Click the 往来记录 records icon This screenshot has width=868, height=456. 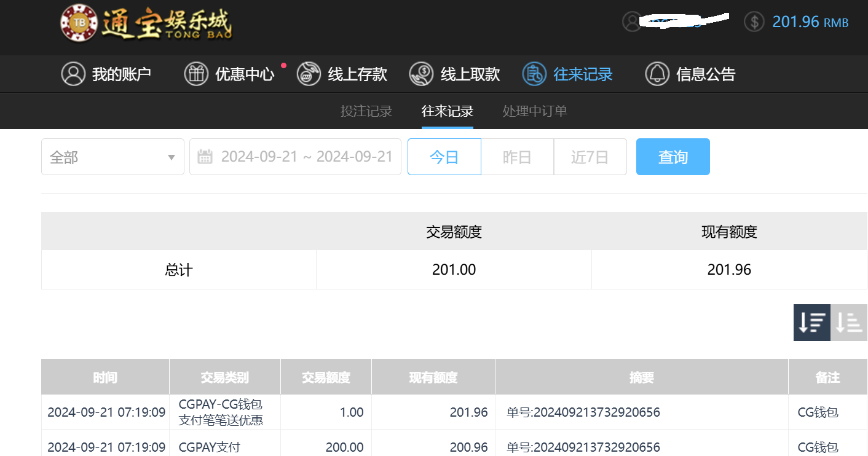(534, 74)
